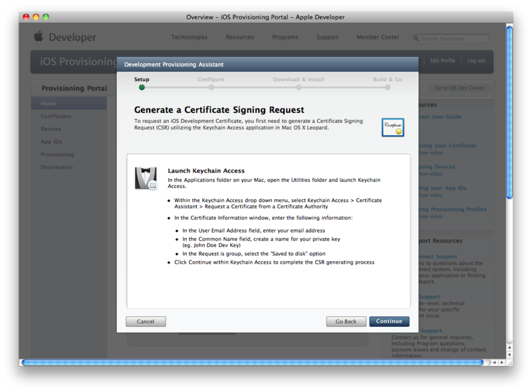Select the Setup step marker
This screenshot has width=532, height=392.
coord(142,88)
